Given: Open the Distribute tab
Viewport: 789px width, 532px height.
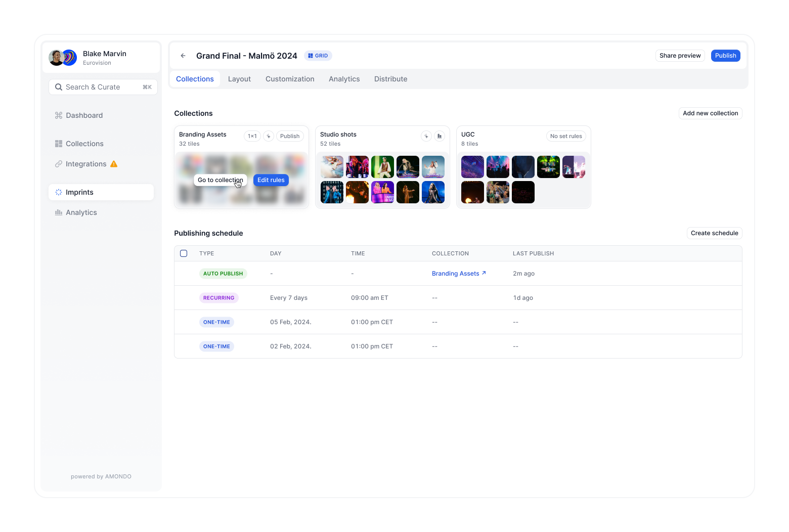Looking at the screenshot, I should point(390,79).
